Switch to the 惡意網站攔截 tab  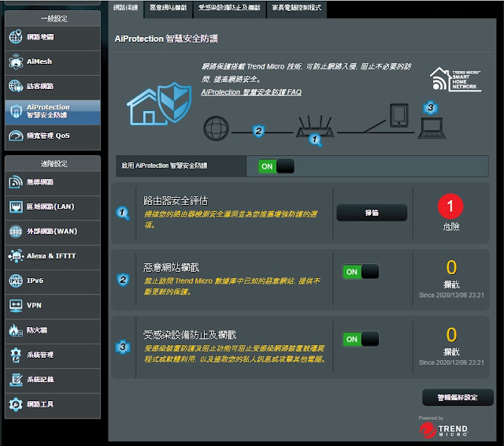168,8
